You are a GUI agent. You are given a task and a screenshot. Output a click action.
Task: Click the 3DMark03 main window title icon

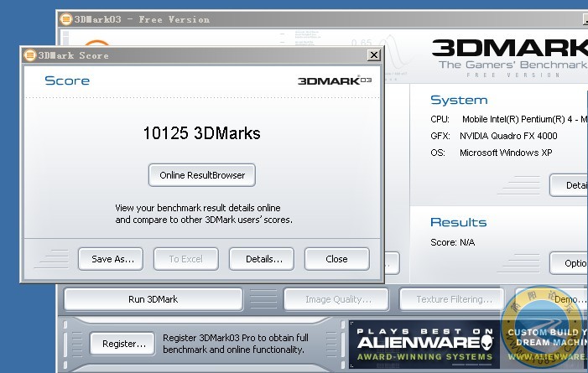(66, 19)
